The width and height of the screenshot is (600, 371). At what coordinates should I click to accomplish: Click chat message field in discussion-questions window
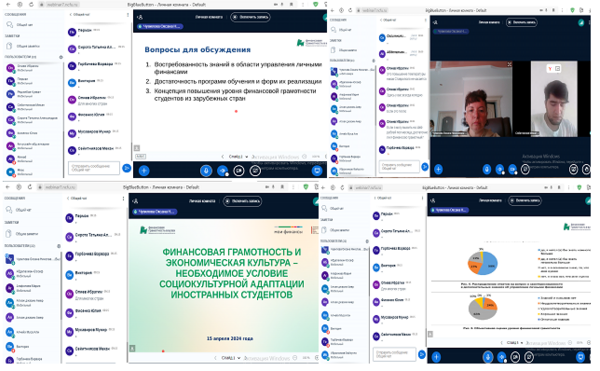(x=94, y=168)
